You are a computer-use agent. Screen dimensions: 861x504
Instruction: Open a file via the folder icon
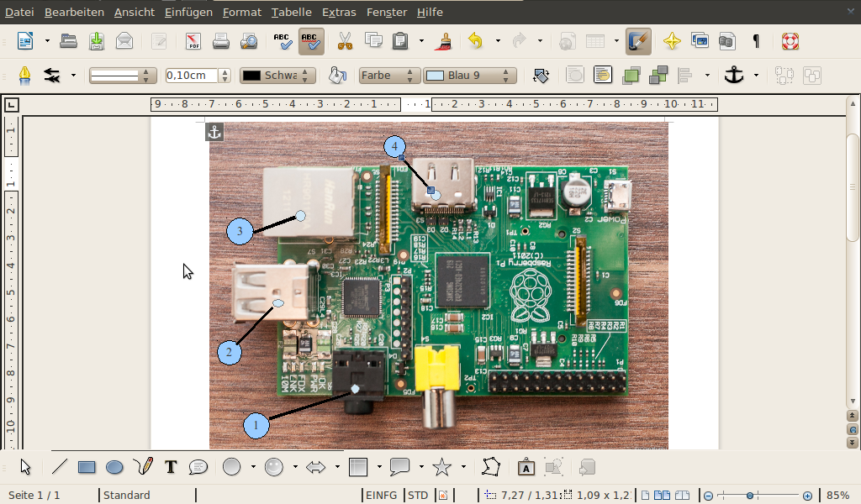coord(68,41)
